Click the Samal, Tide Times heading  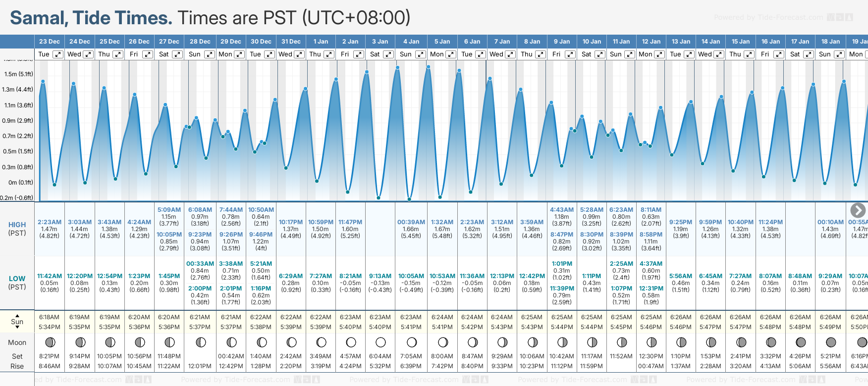[x=91, y=18]
